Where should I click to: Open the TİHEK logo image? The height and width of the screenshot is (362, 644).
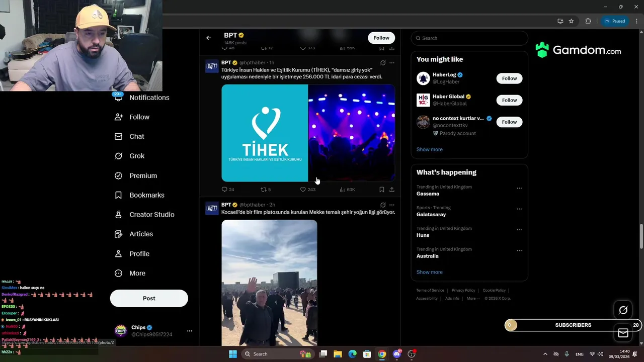265,133
